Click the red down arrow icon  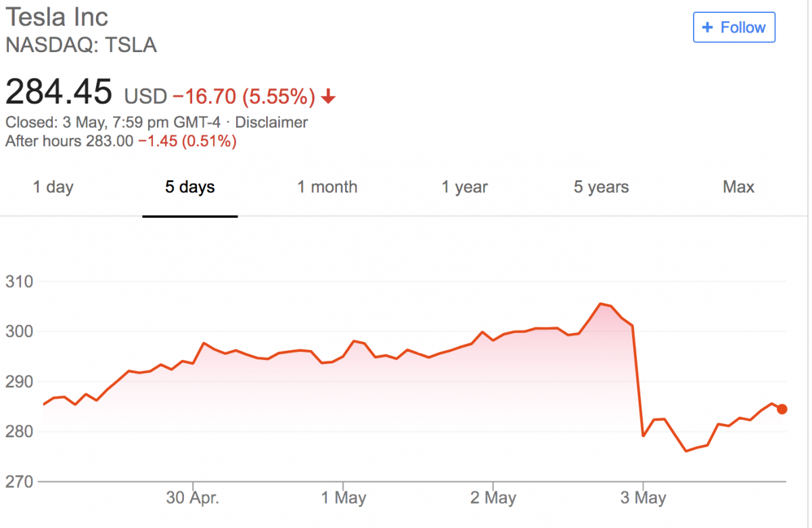(328, 97)
